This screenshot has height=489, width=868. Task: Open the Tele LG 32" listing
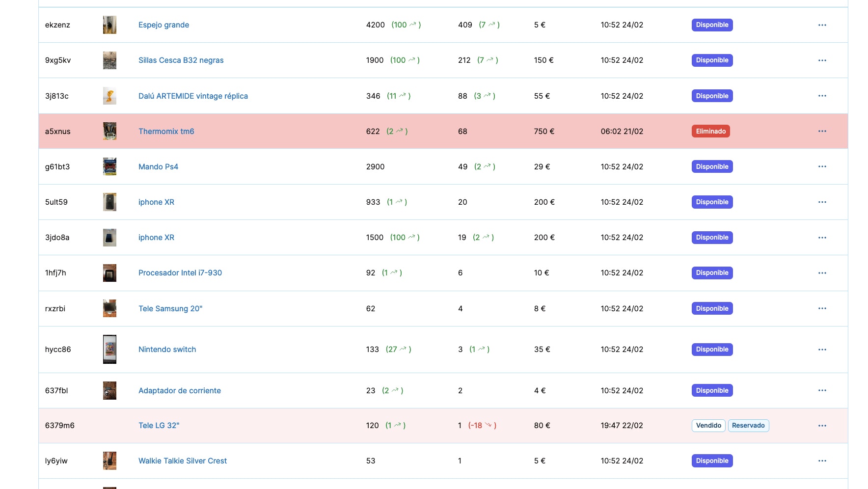pyautogui.click(x=159, y=425)
